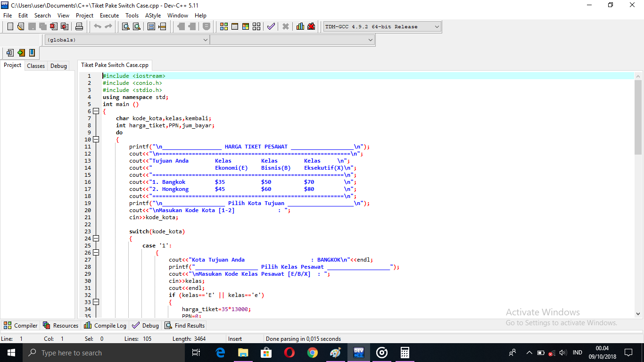Click the Goto Bookmarks blue book icon
Image resolution: width=644 pixels, height=362 pixels.
pyautogui.click(x=32, y=53)
